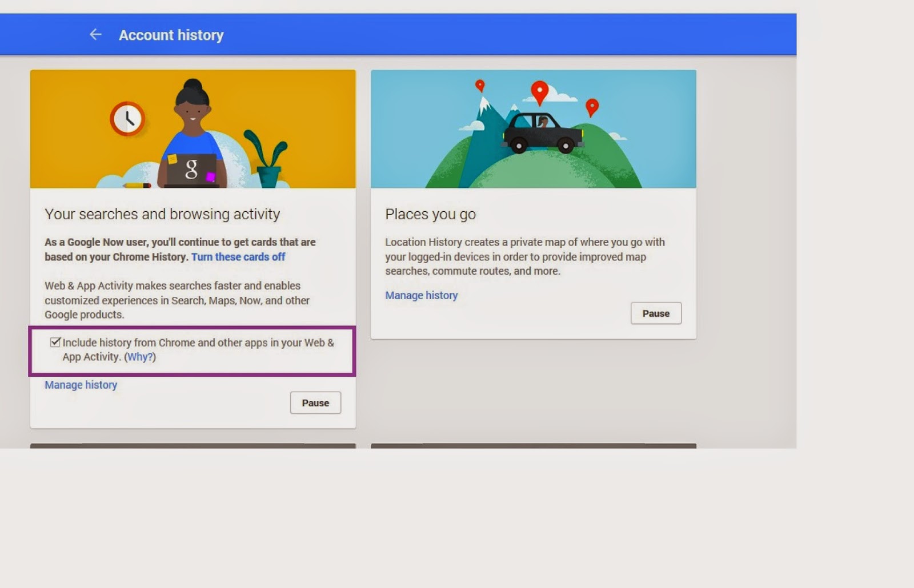Open Manage history under searches card
Viewport: 914px width, 588px height.
point(81,385)
